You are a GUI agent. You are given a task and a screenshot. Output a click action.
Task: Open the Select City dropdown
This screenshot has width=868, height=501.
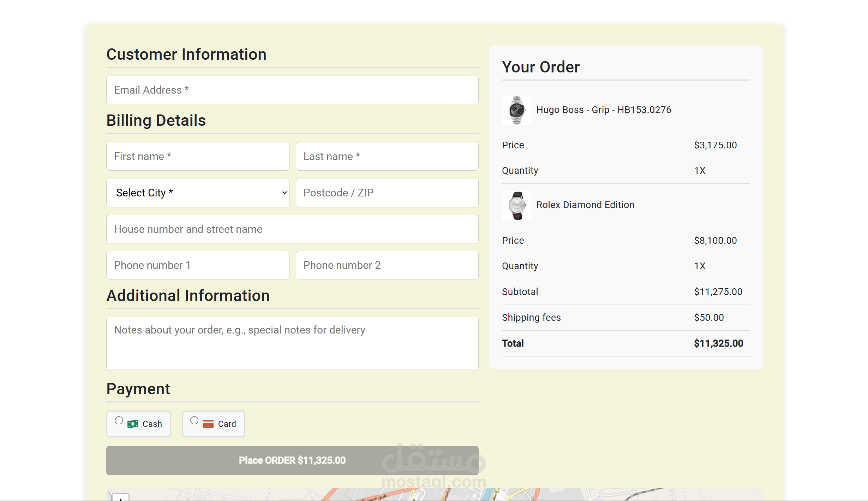(198, 193)
